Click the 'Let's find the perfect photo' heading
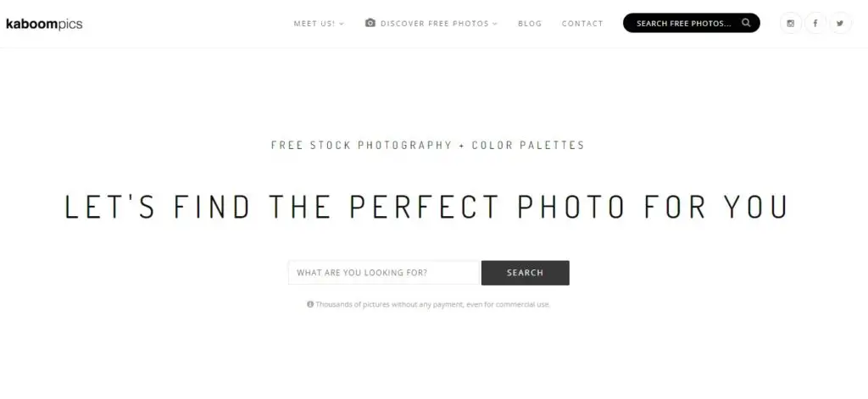This screenshot has width=868, height=399. 426,207
